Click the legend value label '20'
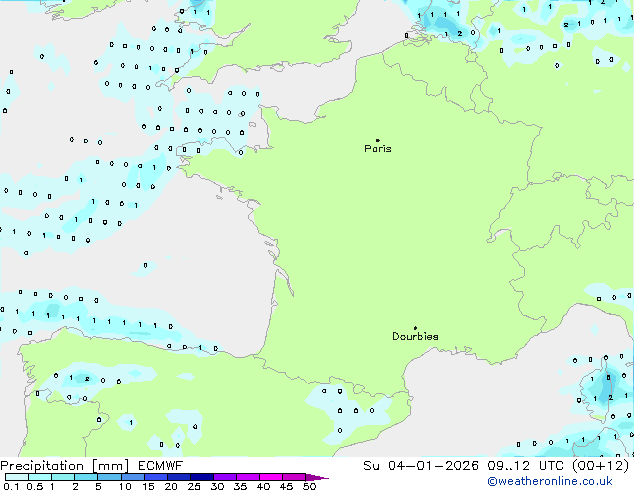The width and height of the screenshot is (634, 490). tap(171, 486)
